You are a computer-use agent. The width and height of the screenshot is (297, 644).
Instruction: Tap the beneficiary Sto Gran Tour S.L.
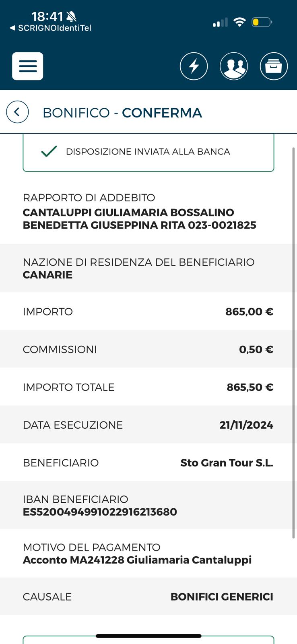[227, 463]
